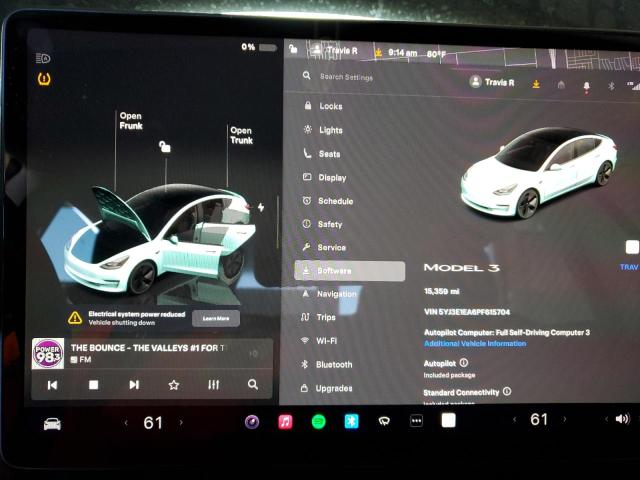
Task: Tap the electrical system warning triangle icon
Action: pyautogui.click(x=75, y=318)
